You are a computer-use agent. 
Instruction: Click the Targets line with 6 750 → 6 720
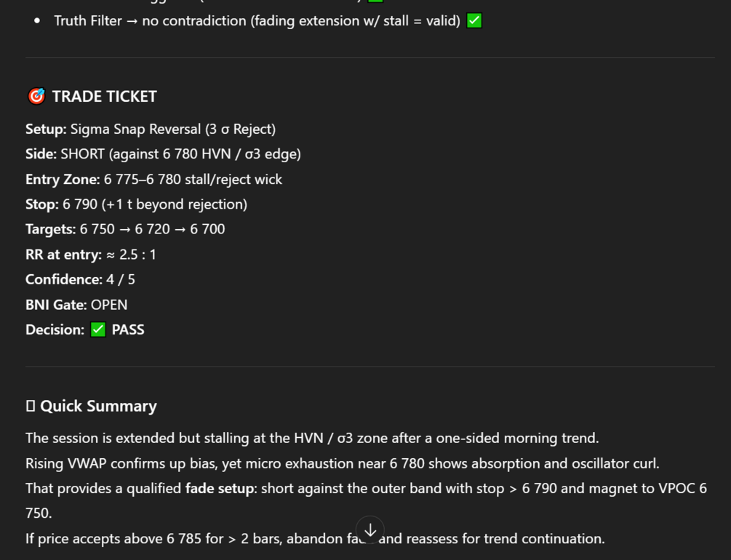click(125, 229)
